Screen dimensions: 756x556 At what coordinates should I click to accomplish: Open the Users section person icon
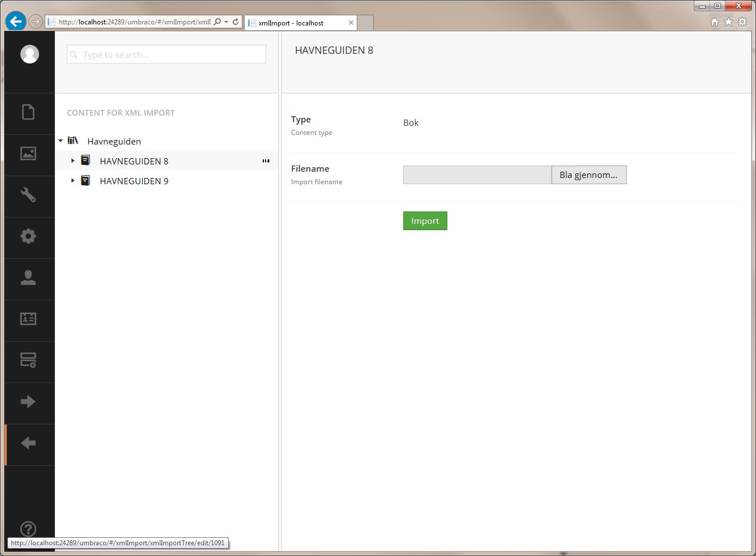pyautogui.click(x=28, y=278)
